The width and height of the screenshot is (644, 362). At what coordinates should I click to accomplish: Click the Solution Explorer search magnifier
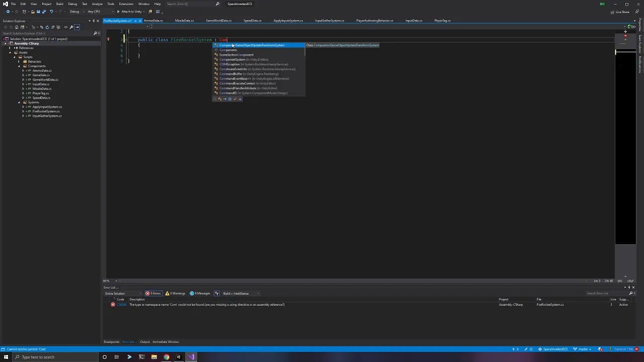point(95,33)
